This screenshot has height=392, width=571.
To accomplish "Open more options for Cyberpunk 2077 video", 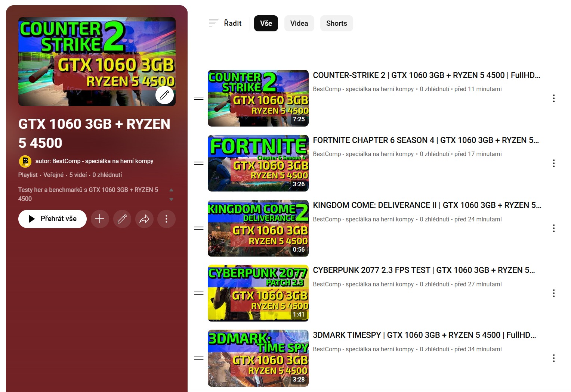I will click(554, 293).
